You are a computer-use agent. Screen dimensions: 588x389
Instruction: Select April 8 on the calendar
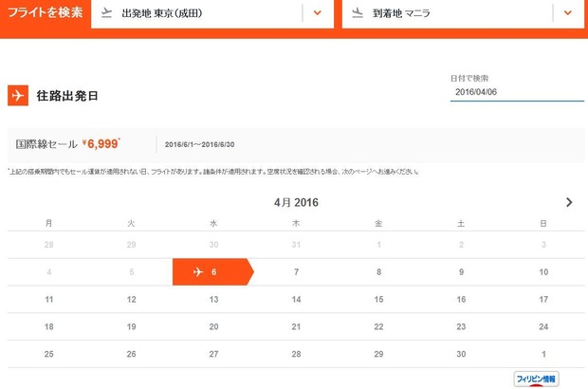point(378,272)
